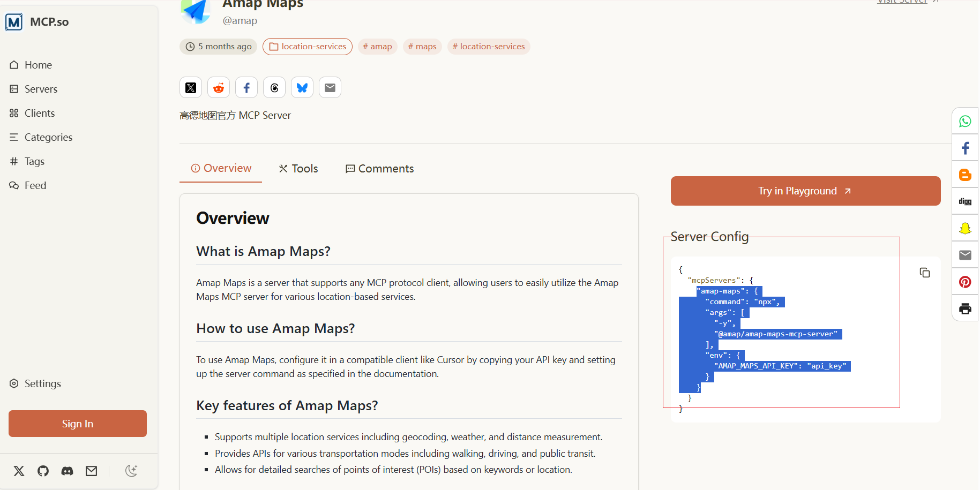Open Discord link in sidebar footer
Image resolution: width=980 pixels, height=490 pixels.
tap(67, 471)
